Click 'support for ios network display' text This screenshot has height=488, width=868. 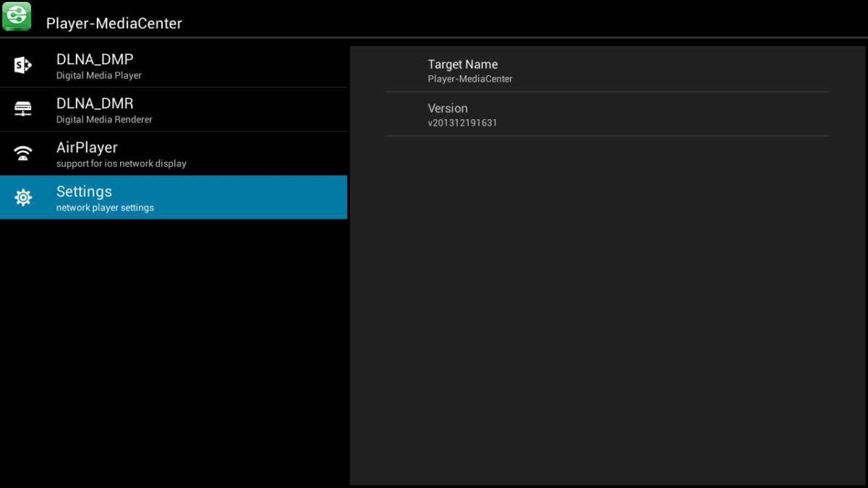pyautogui.click(x=122, y=163)
